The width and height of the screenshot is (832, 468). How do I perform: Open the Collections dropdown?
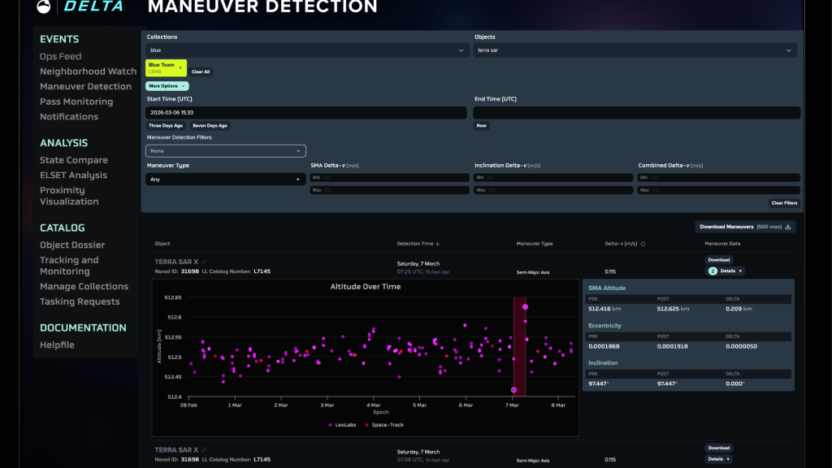pos(307,50)
